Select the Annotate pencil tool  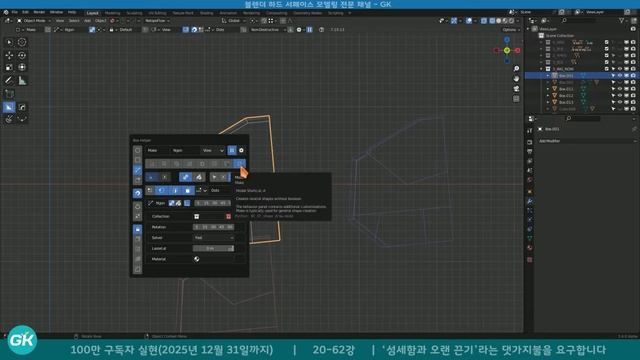[9, 81]
